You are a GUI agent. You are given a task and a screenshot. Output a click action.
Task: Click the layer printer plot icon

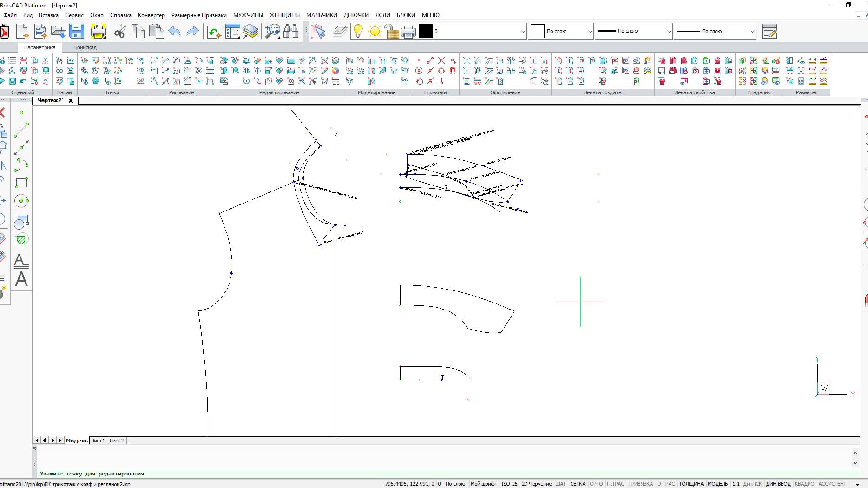pos(408,31)
